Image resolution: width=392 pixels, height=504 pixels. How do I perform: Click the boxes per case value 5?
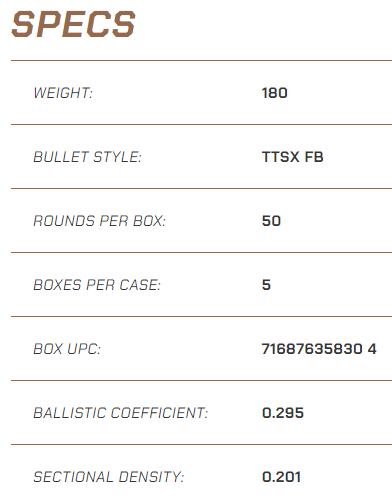(266, 285)
